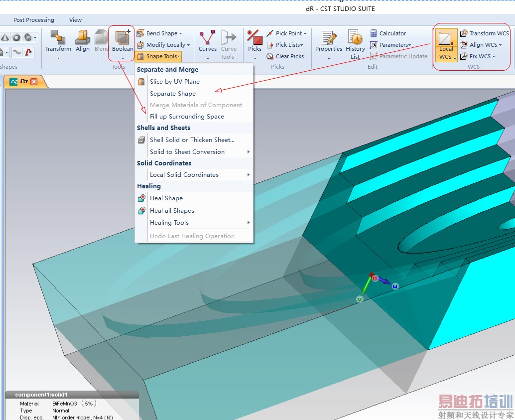
Task: Open Align WCS dropdown
Action: pyautogui.click(x=481, y=45)
